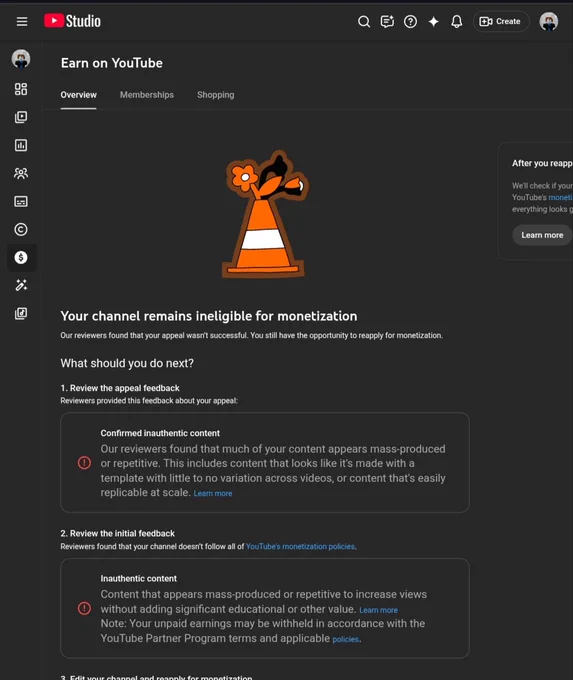Open Copyright in the sidebar
The width and height of the screenshot is (573, 680).
[x=21, y=229]
